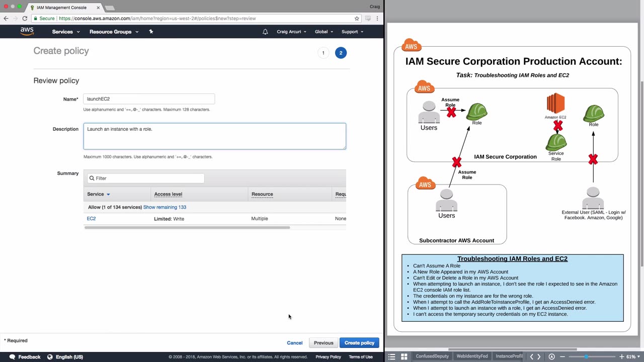The image size is (644, 362).
Task: Click the cast extension icon in Chrome toolbar
Action: click(x=368, y=19)
